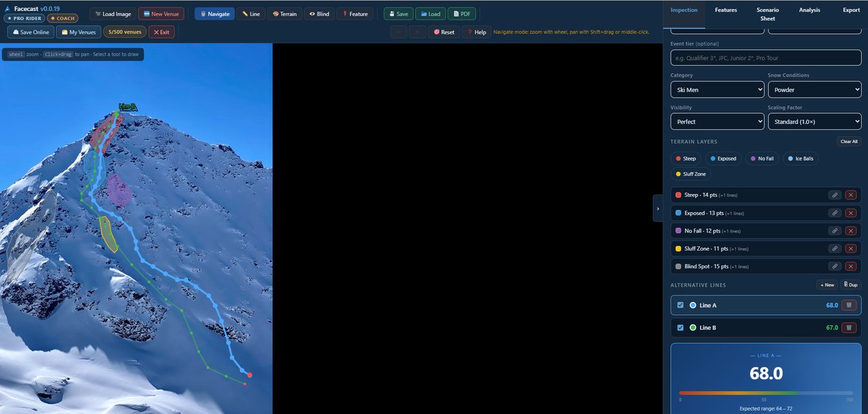Click the Load Image button

point(113,14)
